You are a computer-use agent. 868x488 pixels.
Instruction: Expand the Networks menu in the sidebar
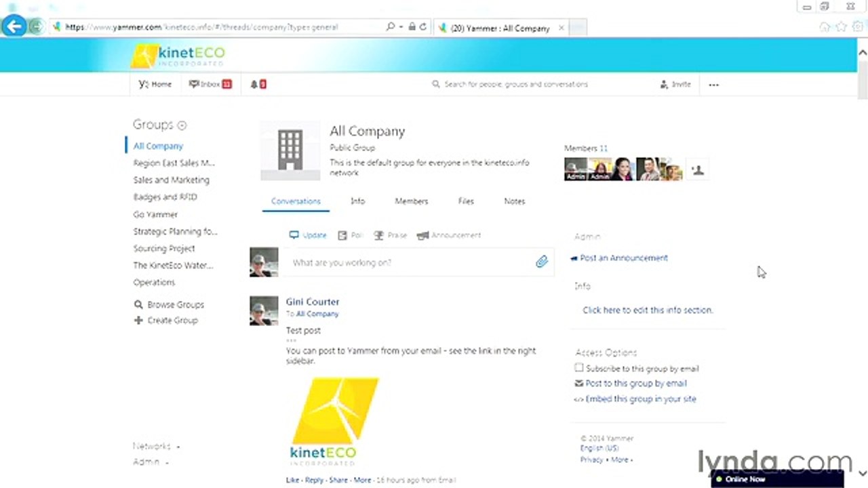(156, 446)
